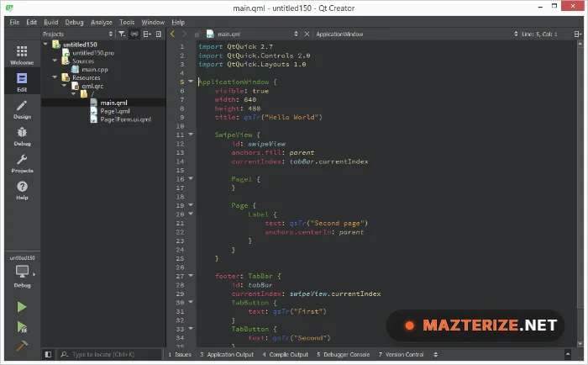
Task: Switch to Debug mode in sidebar
Action: (x=22, y=136)
